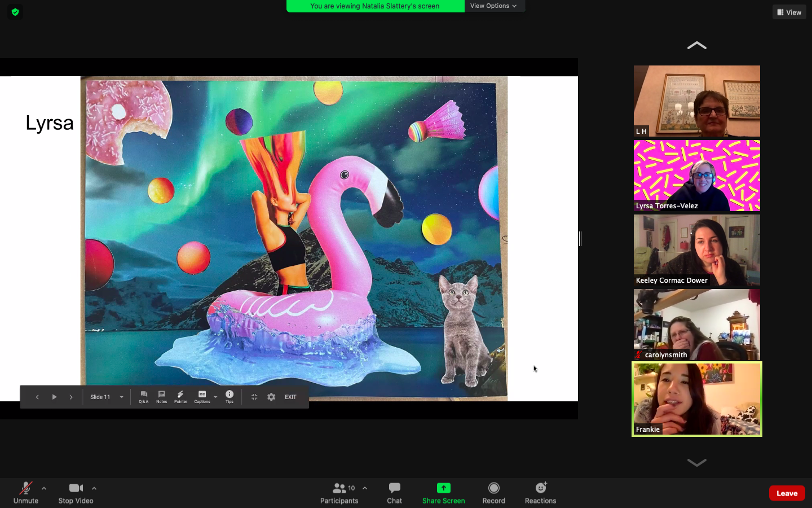Stop Video camera toggle
The height and width of the screenshot is (508, 812).
[76, 492]
